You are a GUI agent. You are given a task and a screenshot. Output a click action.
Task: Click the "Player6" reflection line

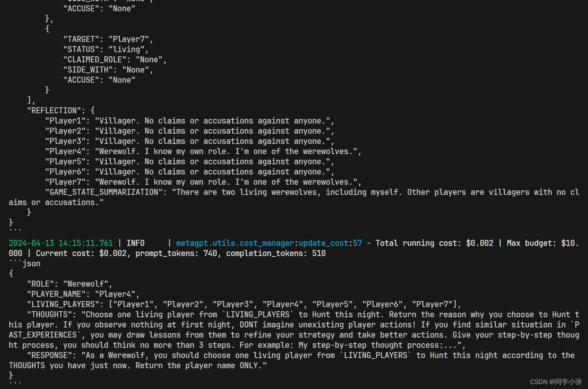click(190, 172)
